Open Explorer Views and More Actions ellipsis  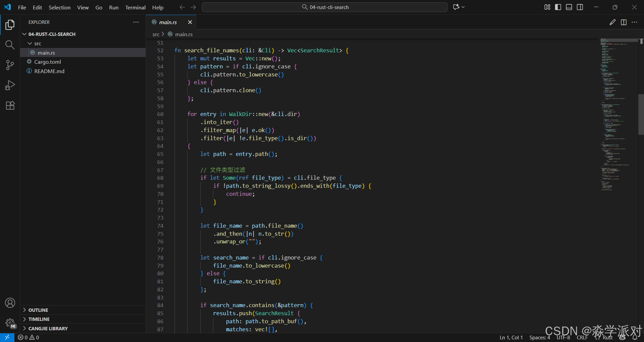pos(136,22)
